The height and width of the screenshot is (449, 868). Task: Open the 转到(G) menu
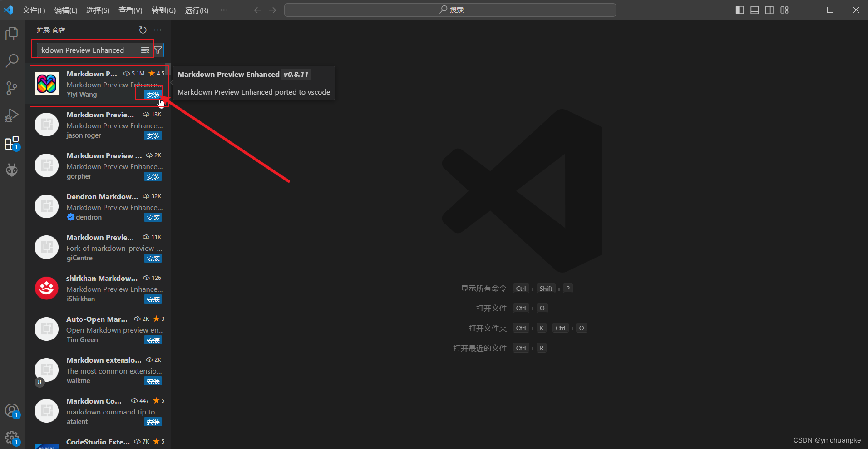tap(163, 10)
